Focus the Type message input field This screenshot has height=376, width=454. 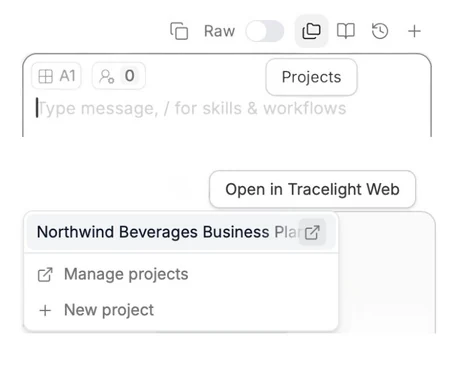click(x=227, y=109)
